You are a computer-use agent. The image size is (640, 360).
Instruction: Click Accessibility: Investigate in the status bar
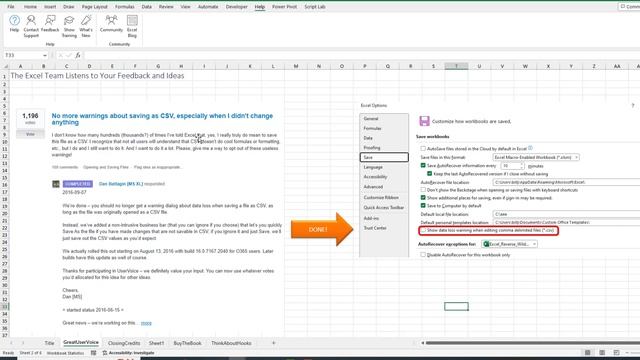pyautogui.click(x=129, y=353)
